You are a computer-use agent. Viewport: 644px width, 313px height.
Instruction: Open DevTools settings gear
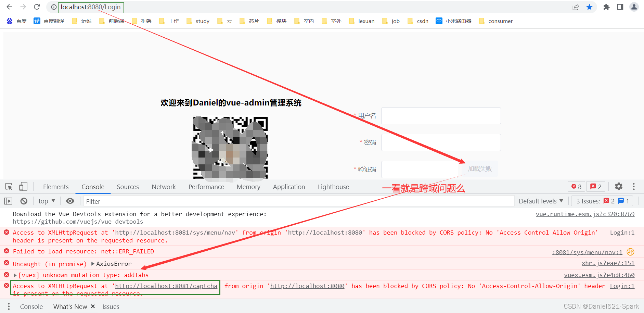click(619, 187)
